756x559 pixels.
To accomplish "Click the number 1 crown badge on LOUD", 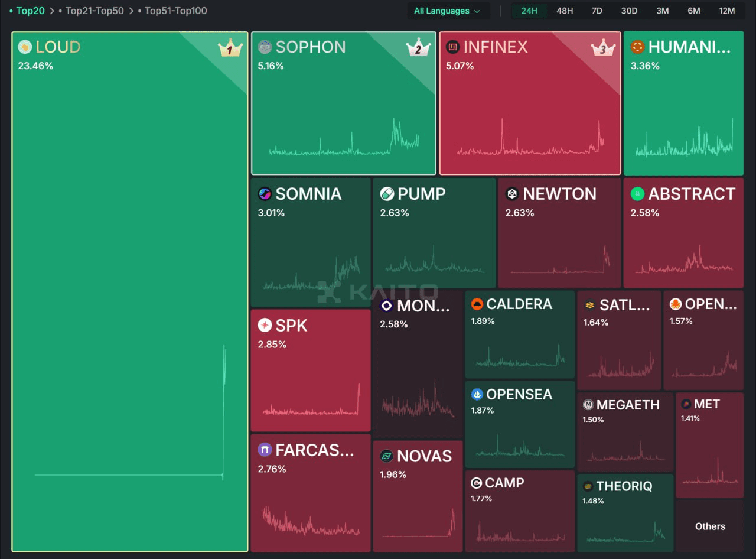I will click(x=230, y=48).
